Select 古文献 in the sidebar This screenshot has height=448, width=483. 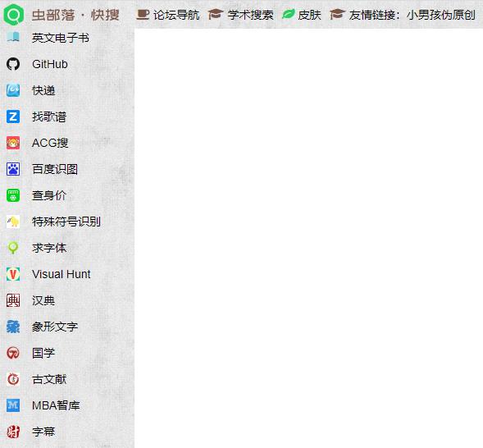(49, 379)
